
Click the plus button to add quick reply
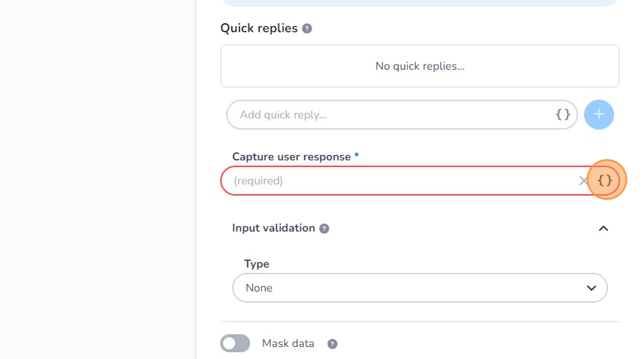click(598, 115)
